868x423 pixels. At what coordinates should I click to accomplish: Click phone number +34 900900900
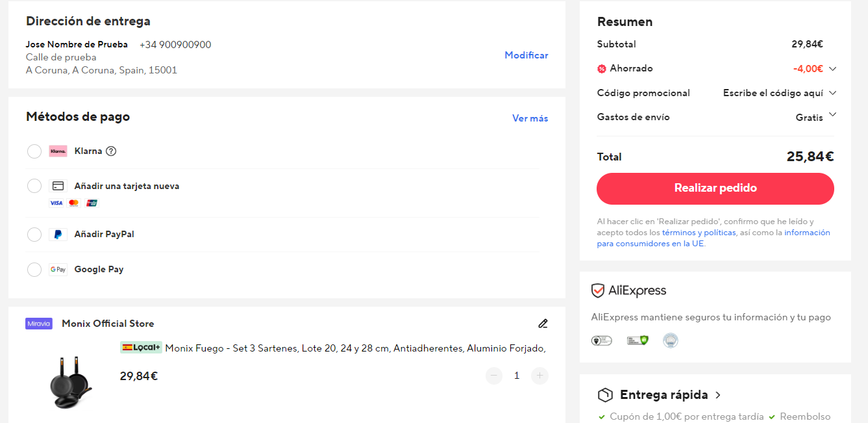[x=175, y=45]
